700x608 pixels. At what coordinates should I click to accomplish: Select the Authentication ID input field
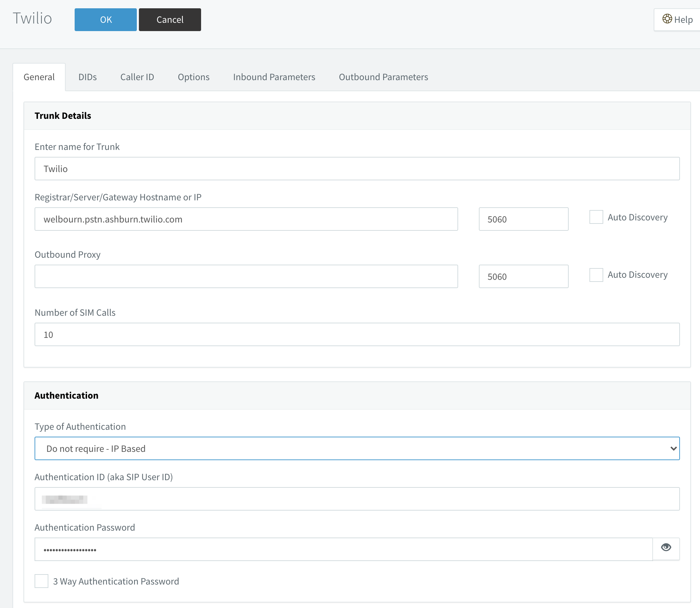point(357,499)
